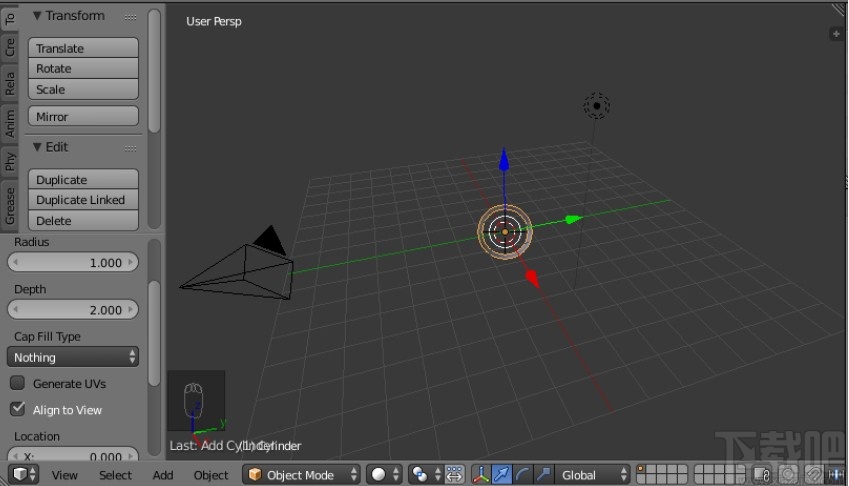Uncheck the Align to View checkbox
This screenshot has height=486, width=849.
pyautogui.click(x=17, y=409)
